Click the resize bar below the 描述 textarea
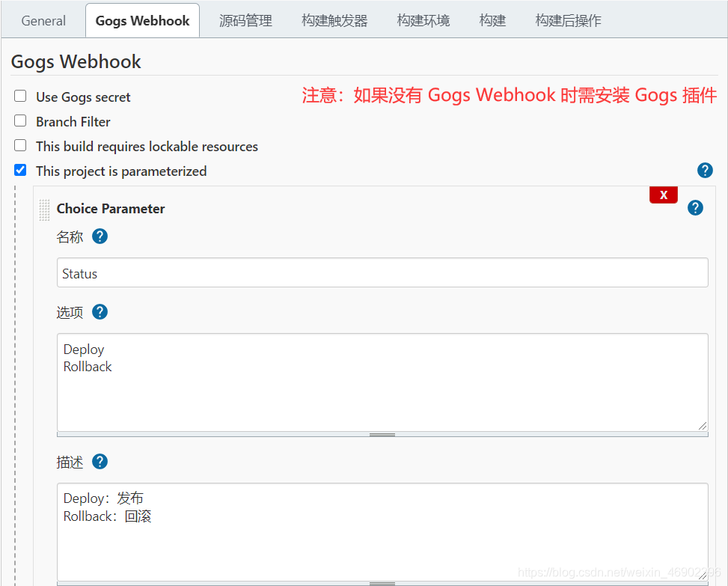Image resolution: width=728 pixels, height=586 pixels. 382,584
